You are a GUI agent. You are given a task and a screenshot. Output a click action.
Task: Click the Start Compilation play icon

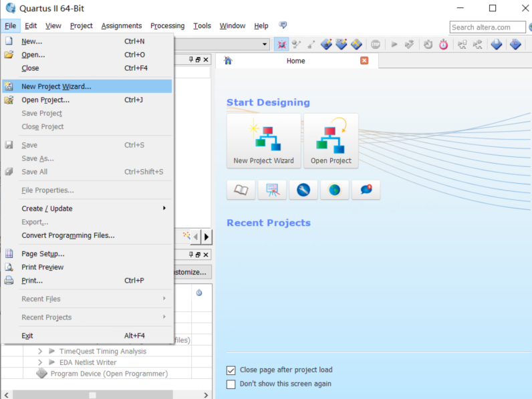pyautogui.click(x=394, y=44)
